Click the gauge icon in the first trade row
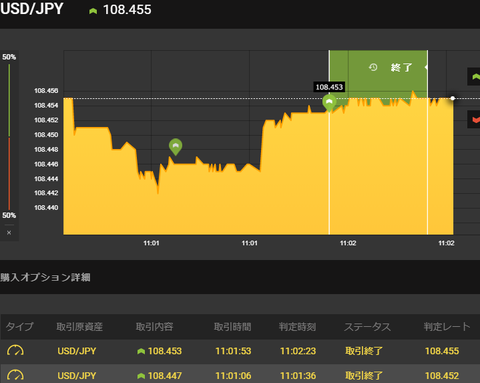 tap(15, 351)
